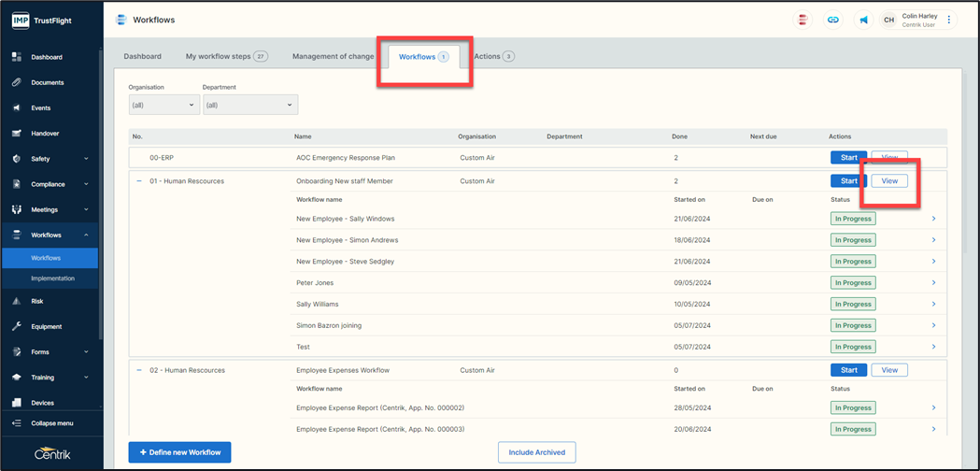Open Equipment in the sidebar
This screenshot has height=471, width=980.
coord(46,327)
